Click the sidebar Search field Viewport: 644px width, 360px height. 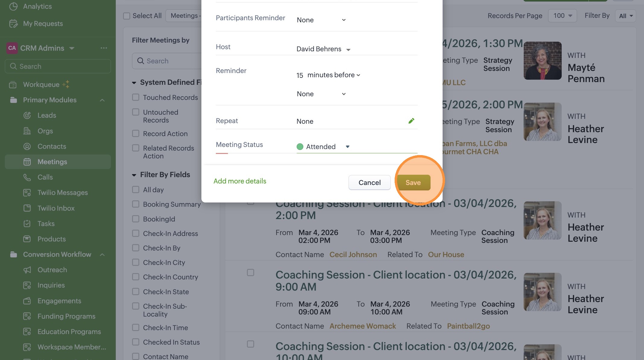(x=58, y=66)
